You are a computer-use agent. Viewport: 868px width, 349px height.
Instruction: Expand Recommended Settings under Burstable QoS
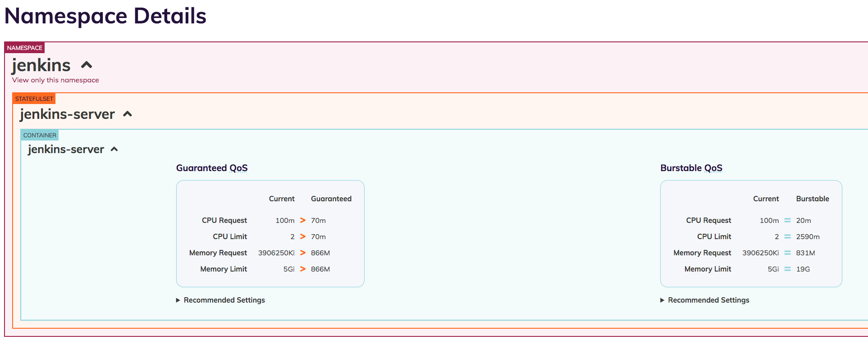[x=705, y=300]
